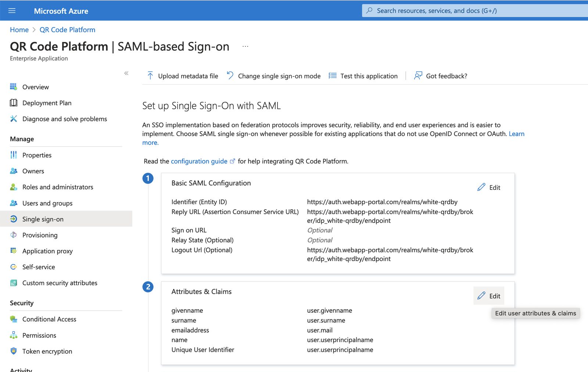Screen dimensions: 588x372
Task: Edit Basic SAML Configuration
Action: click(489, 187)
